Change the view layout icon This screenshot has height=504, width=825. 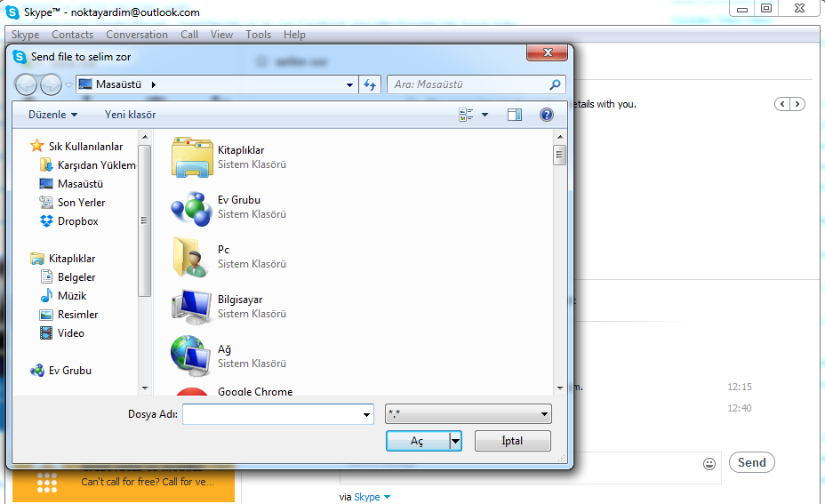(x=466, y=115)
